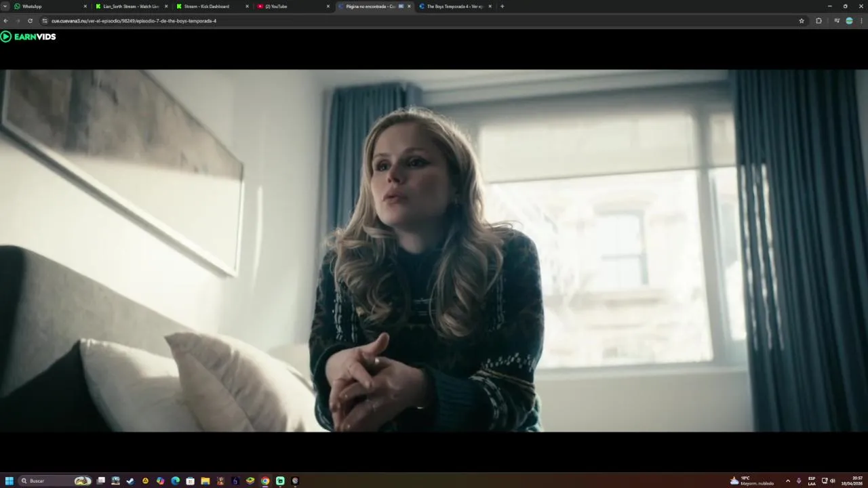868x488 pixels.
Task: Open the tab search dropdown arrow
Action: [5, 6]
